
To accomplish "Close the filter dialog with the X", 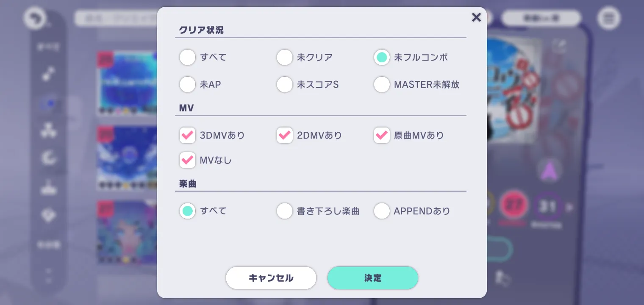I will pyautogui.click(x=476, y=17).
